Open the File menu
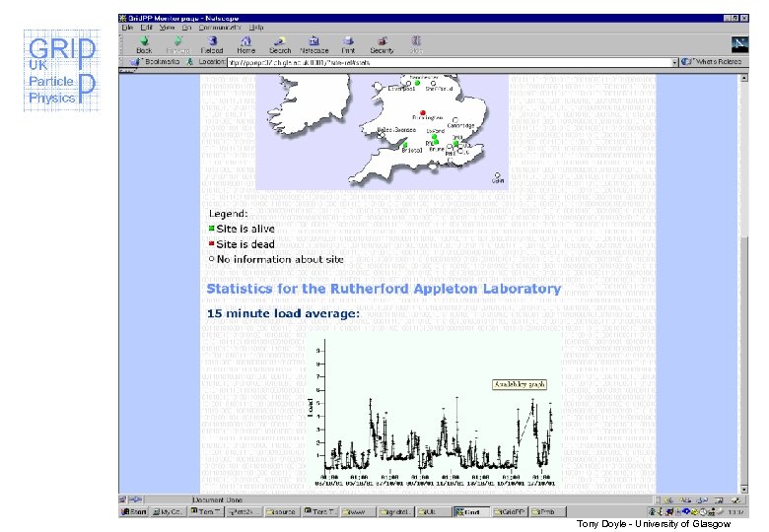 click(126, 28)
